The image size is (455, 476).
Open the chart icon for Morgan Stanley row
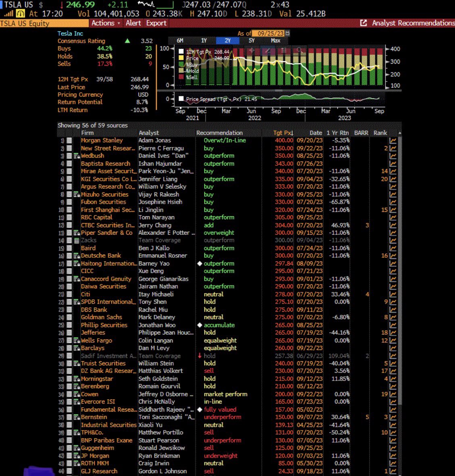(x=393, y=141)
